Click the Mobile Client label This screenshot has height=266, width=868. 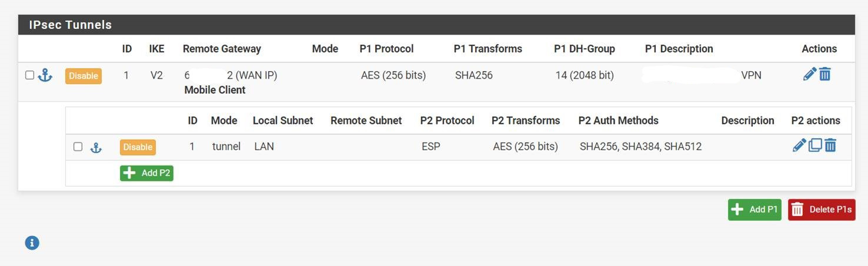(x=215, y=90)
